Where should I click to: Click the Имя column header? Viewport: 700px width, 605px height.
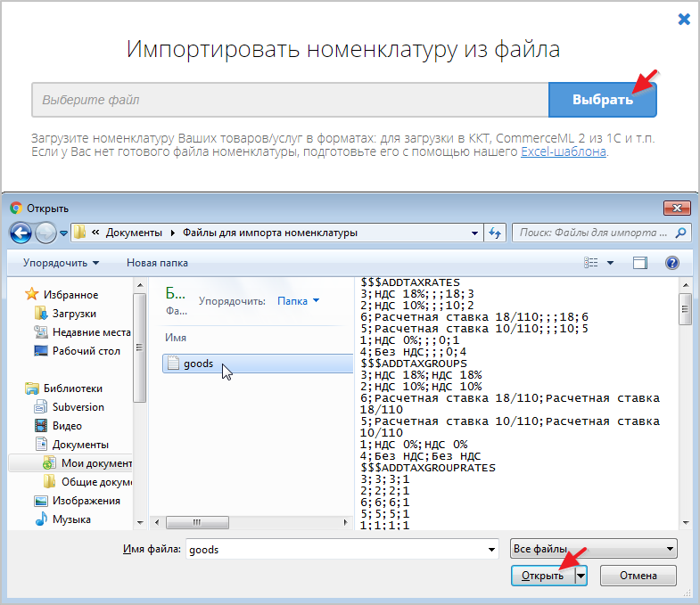175,338
